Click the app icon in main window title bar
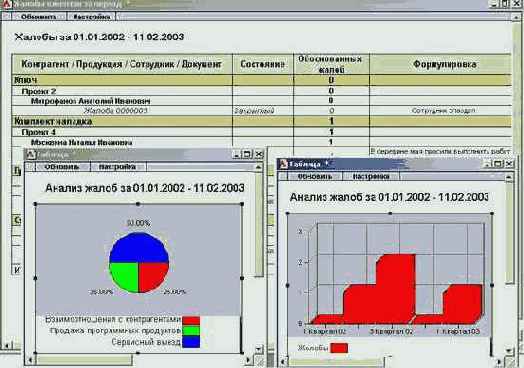The width and height of the screenshot is (524, 368). point(7,4)
